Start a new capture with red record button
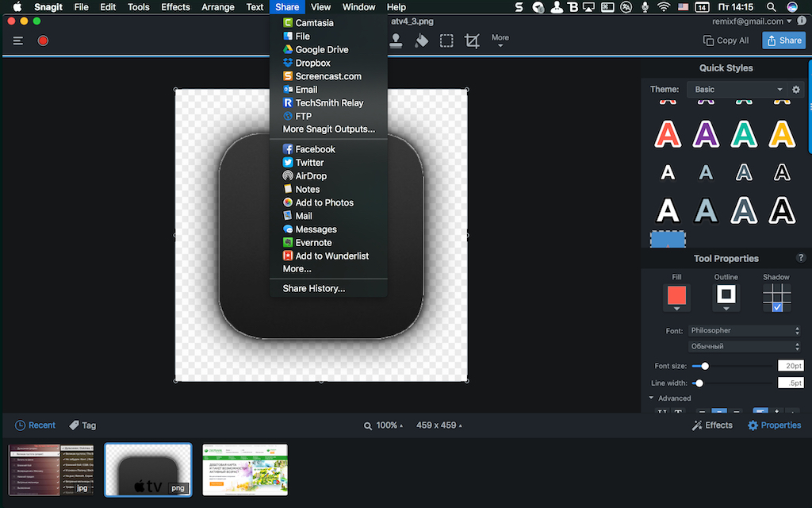The image size is (812, 508). click(x=43, y=40)
